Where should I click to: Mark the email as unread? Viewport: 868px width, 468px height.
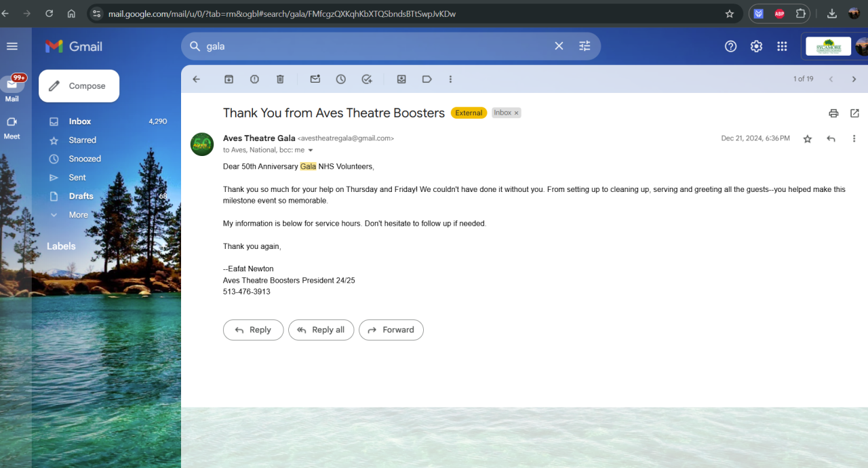pos(315,79)
